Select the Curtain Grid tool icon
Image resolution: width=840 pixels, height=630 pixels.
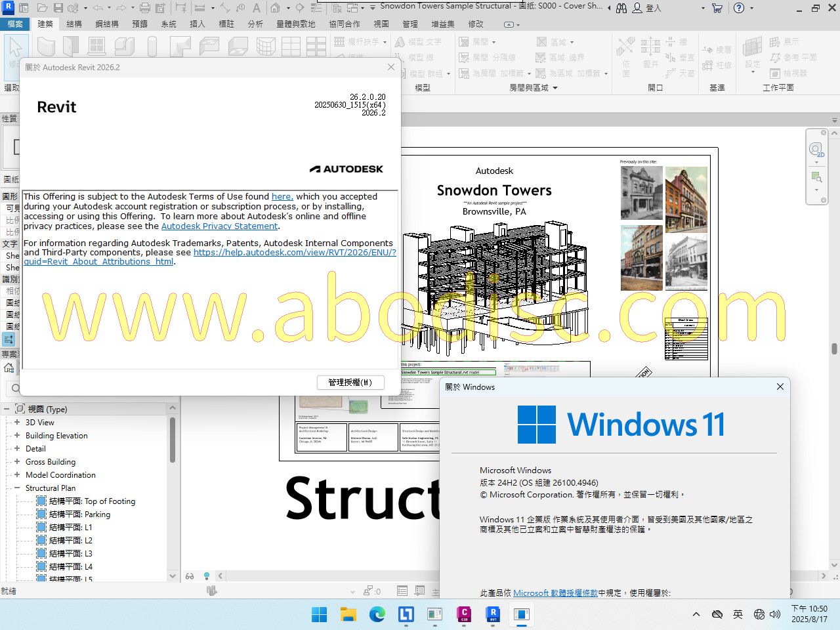[291, 47]
